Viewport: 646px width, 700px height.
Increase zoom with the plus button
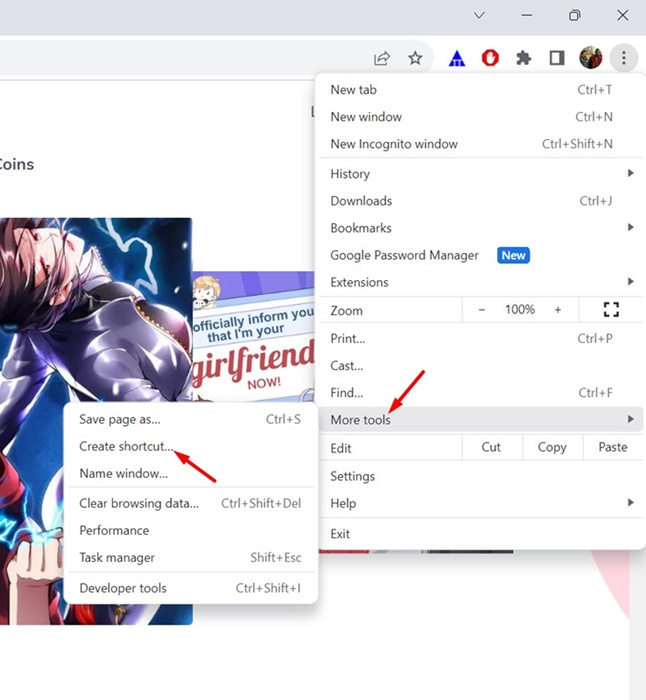(558, 309)
